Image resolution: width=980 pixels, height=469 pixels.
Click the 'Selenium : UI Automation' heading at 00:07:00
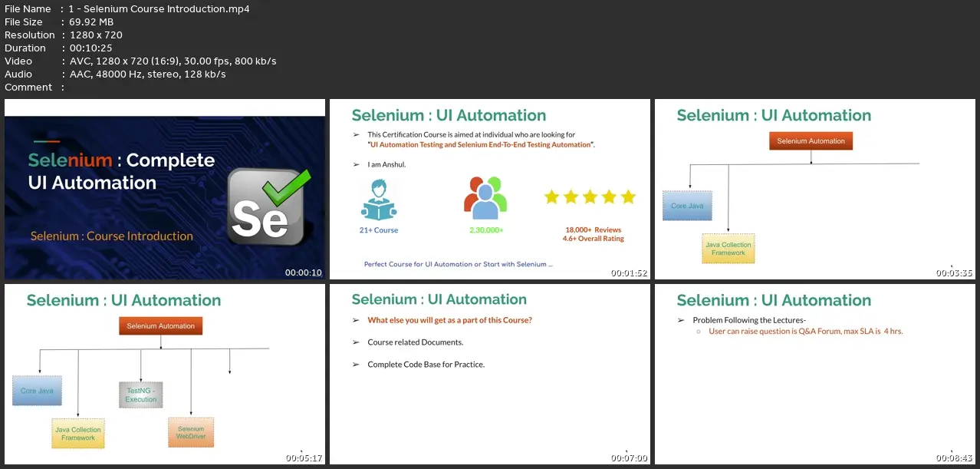coord(439,299)
